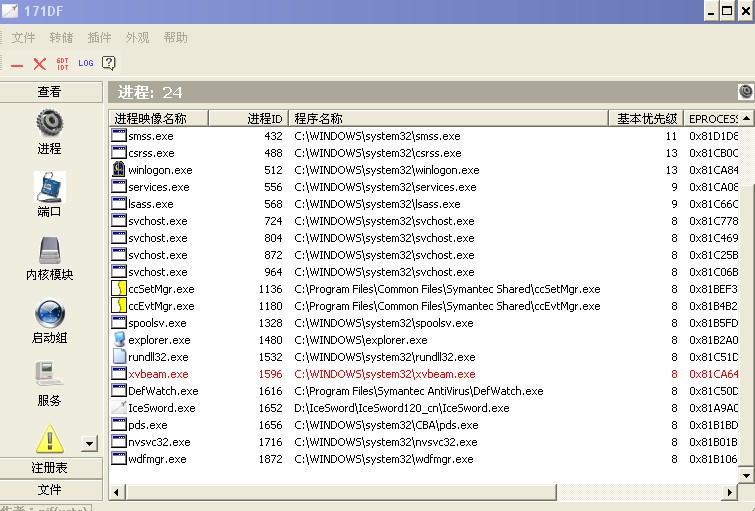This screenshot has width=755, height=511.
Task: Click the path C:\WINDOWS\system32\CBA\pds.exe
Action: coord(386,425)
